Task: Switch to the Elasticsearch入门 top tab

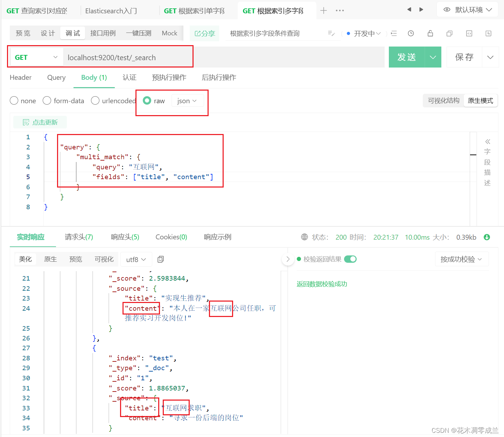Action: coord(111,11)
